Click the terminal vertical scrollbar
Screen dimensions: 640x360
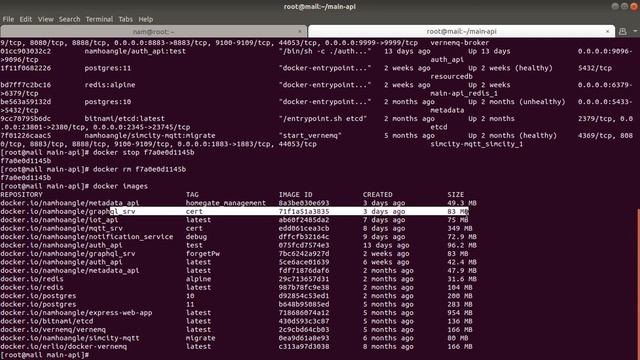click(x=638, y=284)
